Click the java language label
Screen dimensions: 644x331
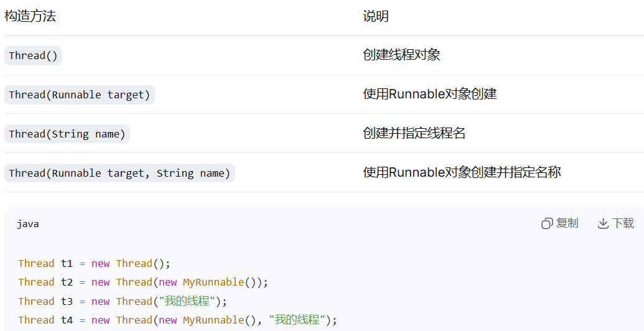tap(28, 224)
